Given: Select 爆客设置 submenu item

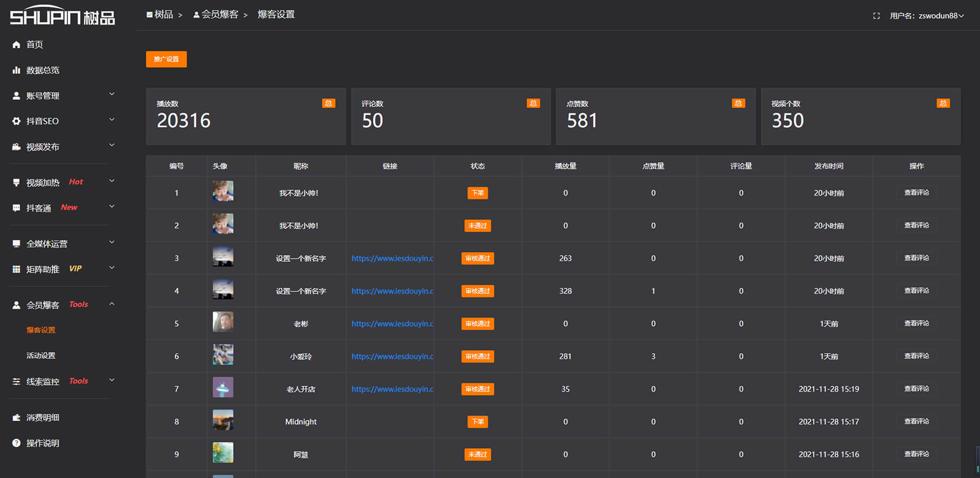Looking at the screenshot, I should click(41, 330).
